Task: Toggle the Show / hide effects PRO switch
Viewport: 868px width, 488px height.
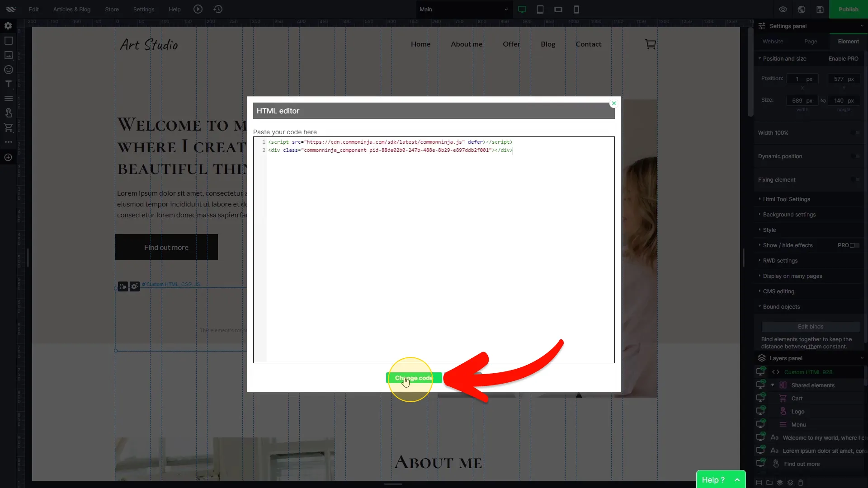Action: tap(854, 245)
